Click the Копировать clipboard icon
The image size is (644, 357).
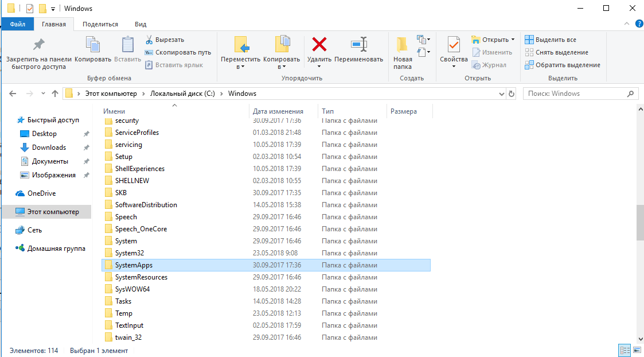click(93, 44)
